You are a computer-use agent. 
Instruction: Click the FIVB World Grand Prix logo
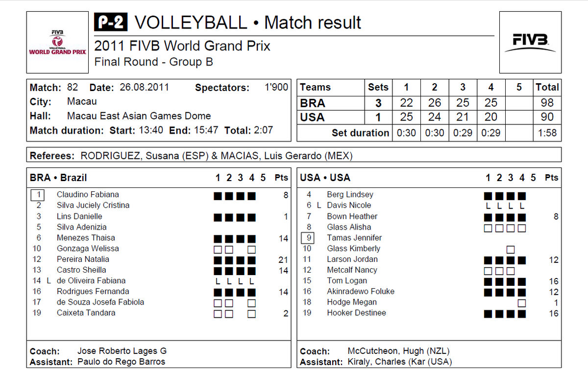[x=57, y=42]
